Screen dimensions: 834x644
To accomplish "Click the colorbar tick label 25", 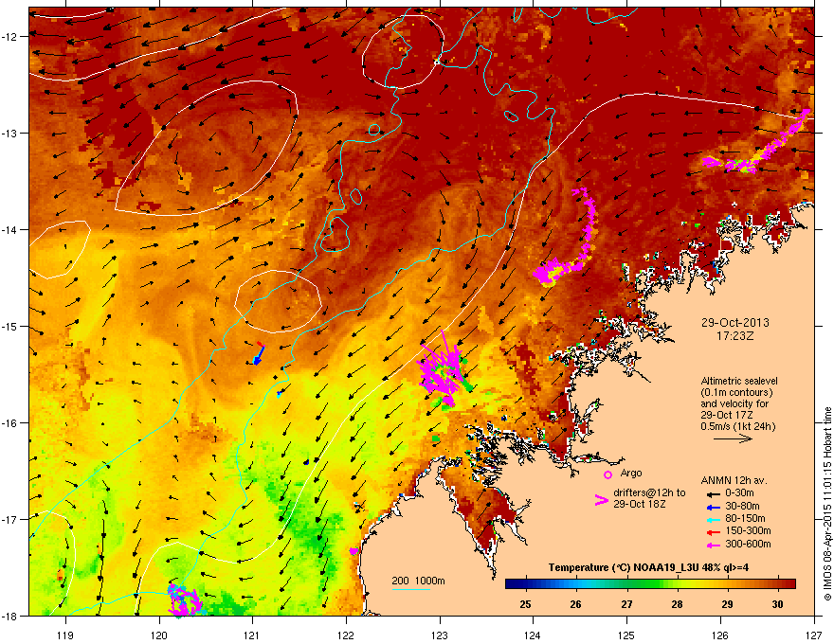I will click(x=525, y=604).
